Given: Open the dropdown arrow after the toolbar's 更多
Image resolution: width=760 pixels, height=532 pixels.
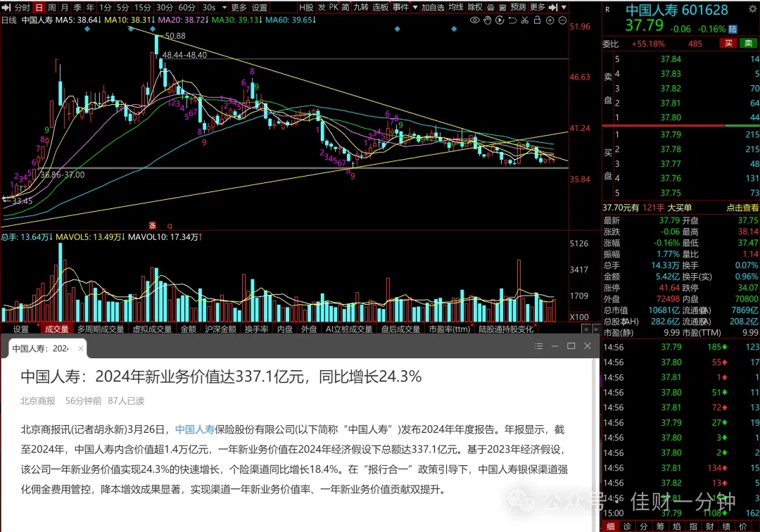Looking at the screenshot, I should click(x=564, y=7).
